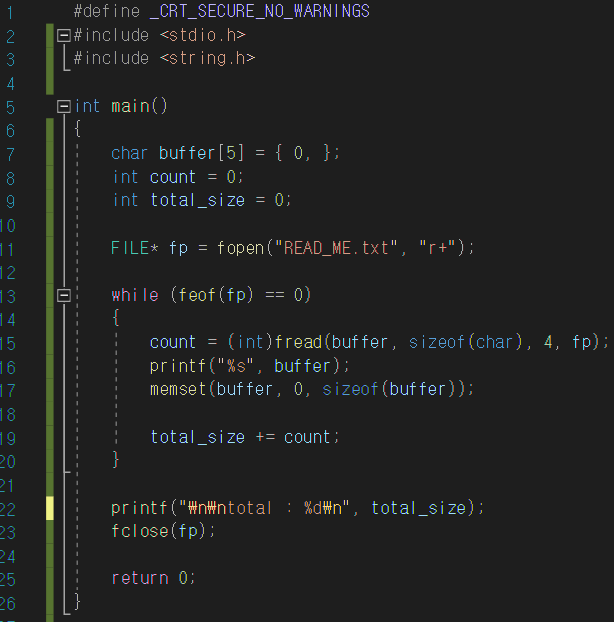Screen dimensions: 614x622
Task: Collapse the int main() function fold
Action: [x=63, y=106]
